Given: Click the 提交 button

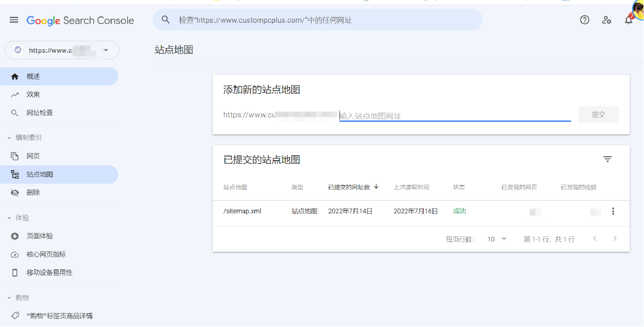Looking at the screenshot, I should pos(598,115).
